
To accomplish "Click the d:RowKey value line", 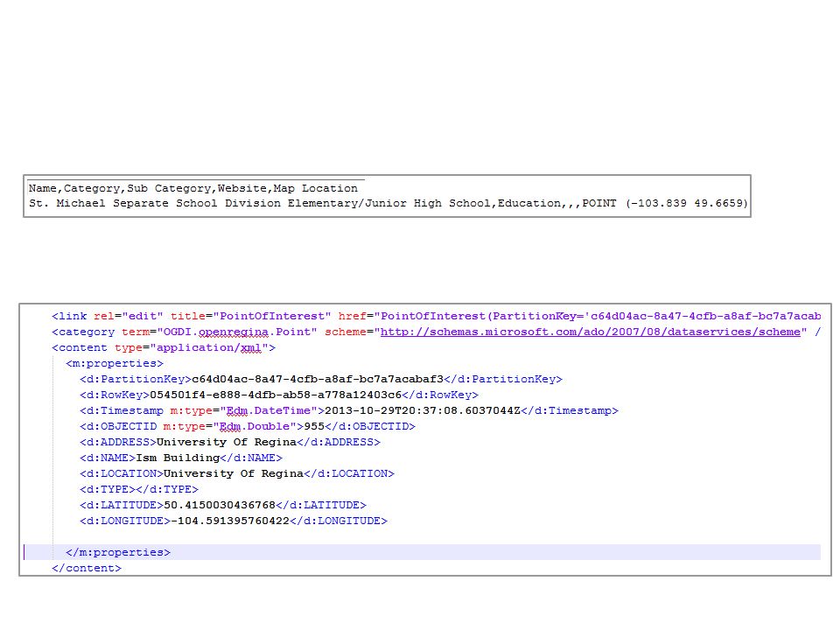I will pyautogui.click(x=279, y=395).
